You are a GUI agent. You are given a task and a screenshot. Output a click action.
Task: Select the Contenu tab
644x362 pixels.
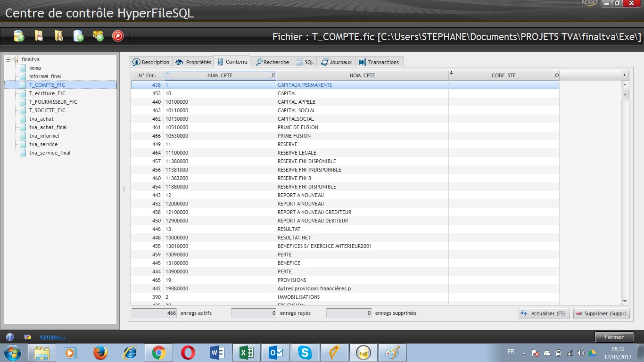(x=232, y=62)
